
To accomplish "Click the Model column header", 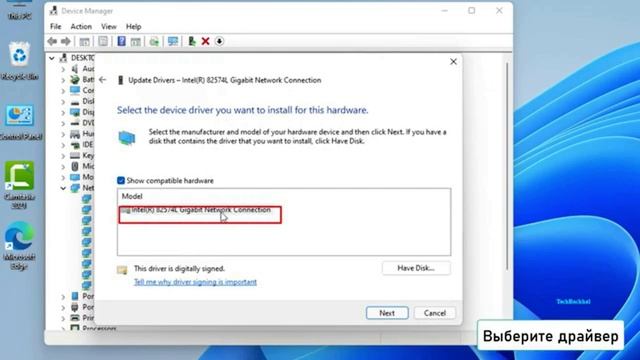I will (132, 196).
